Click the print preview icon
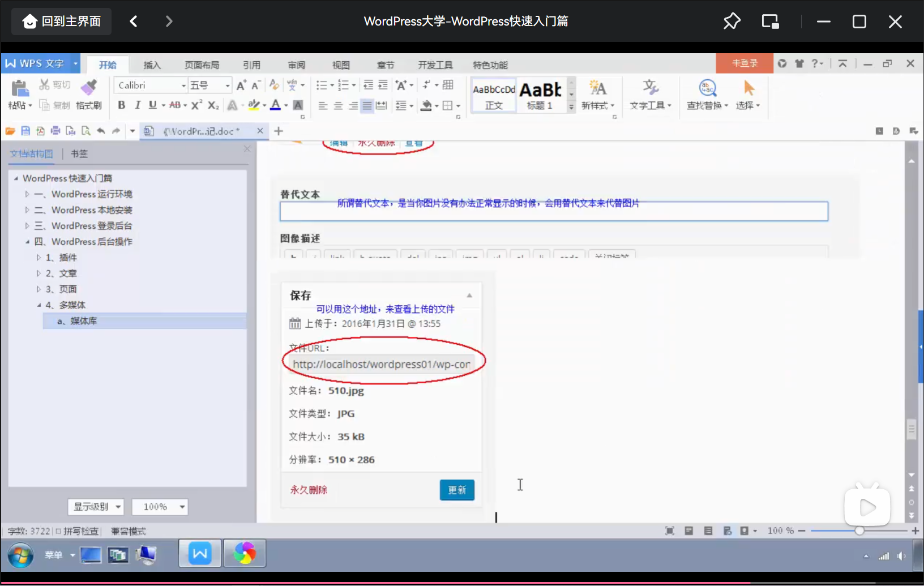This screenshot has width=924, height=586. 85,131
